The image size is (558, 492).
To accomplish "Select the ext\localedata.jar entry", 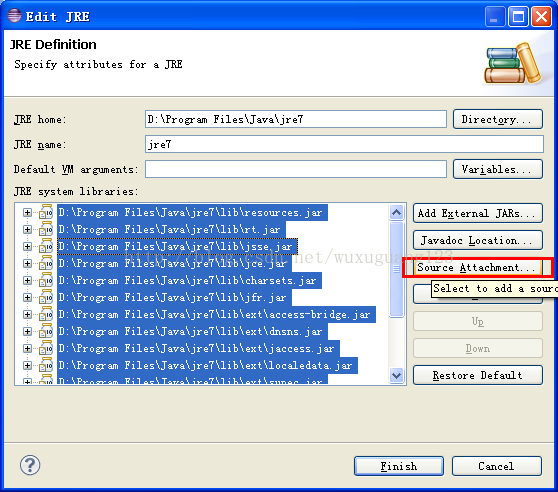I will pos(207,365).
